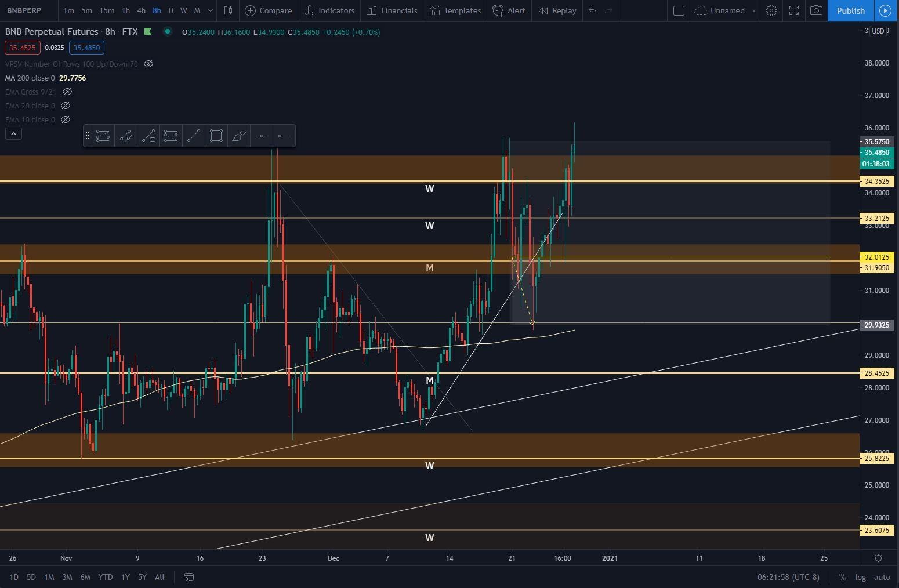Switch to the Daily (D) timeframe

coord(171,10)
